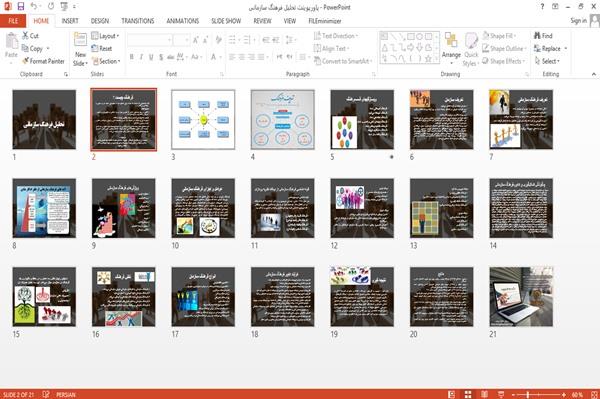Image resolution: width=600 pixels, height=399 pixels.
Task: Switch to Reading View icon in status bar
Action: click(484, 394)
